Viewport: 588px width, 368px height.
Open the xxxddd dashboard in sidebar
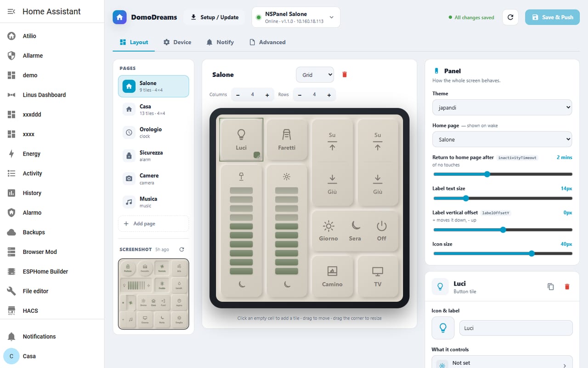pyautogui.click(x=52, y=115)
